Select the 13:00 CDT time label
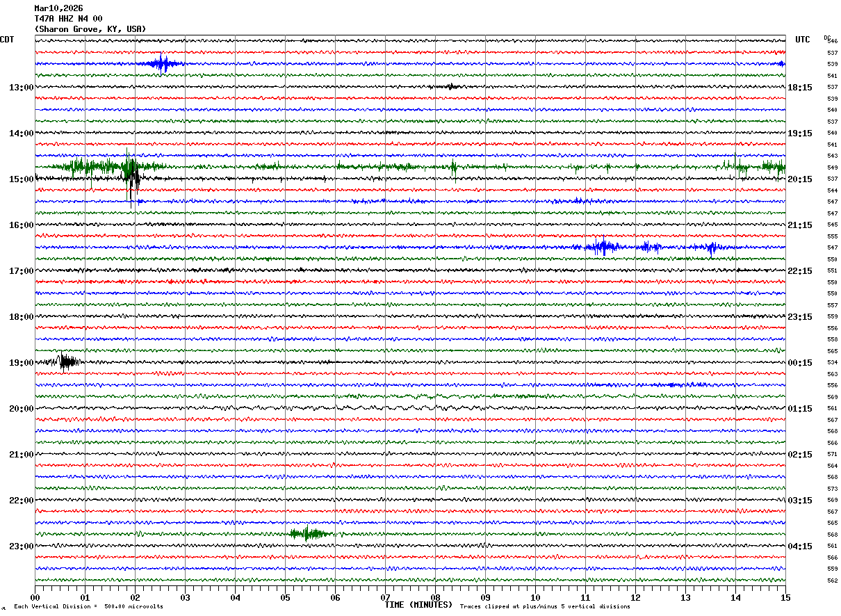 [21, 88]
